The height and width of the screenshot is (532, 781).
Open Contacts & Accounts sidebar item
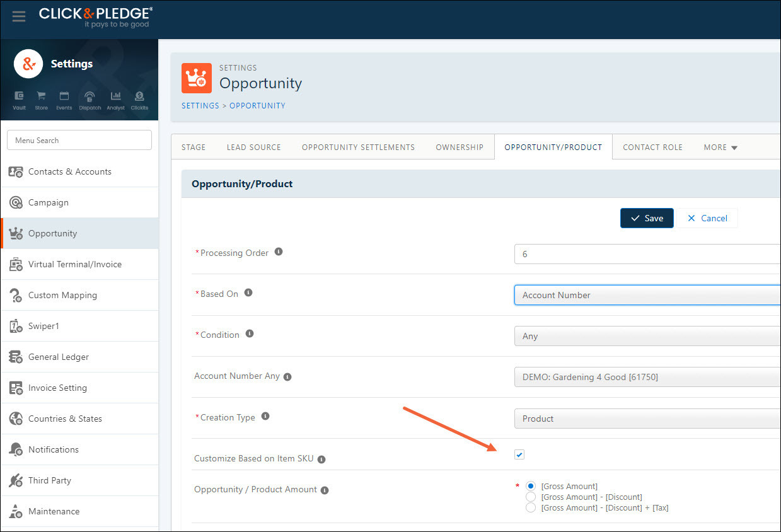tap(79, 171)
